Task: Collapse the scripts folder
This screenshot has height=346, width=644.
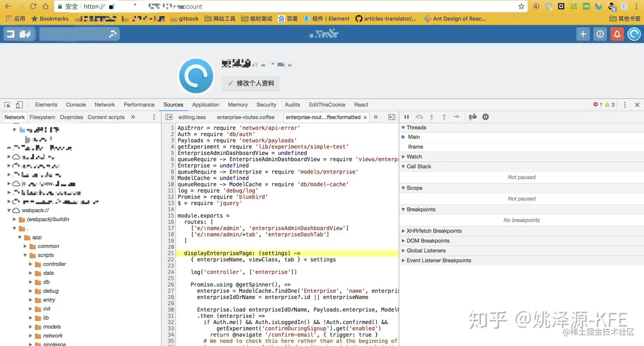Action: 25,255
